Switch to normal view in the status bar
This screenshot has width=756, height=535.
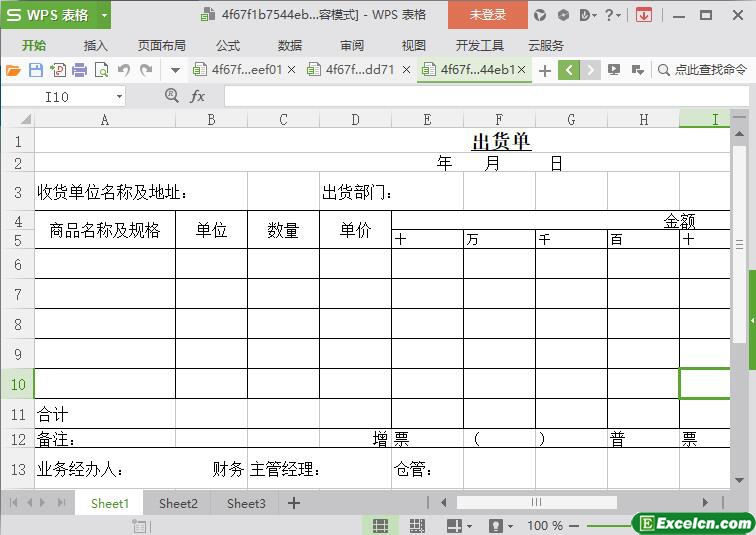click(381, 525)
